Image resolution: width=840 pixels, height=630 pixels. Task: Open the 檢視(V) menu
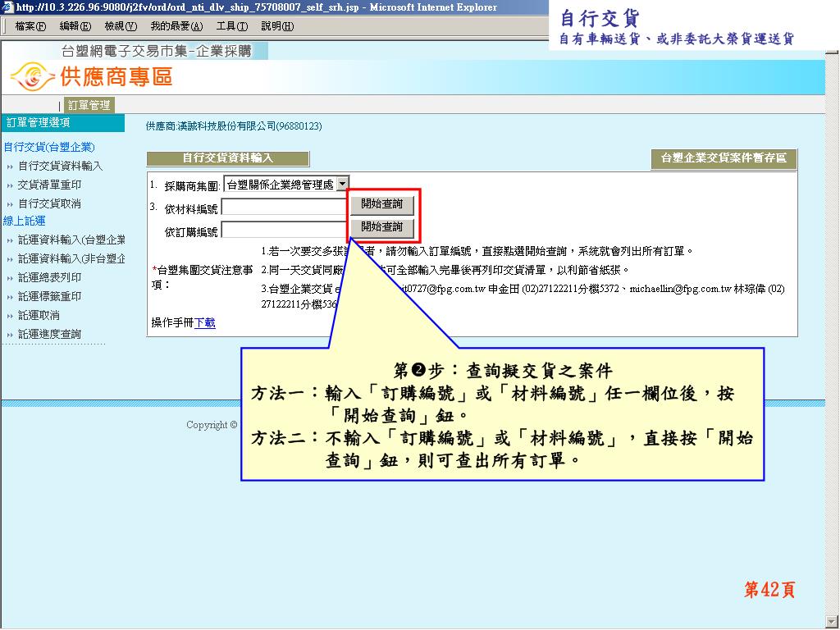pyautogui.click(x=121, y=25)
